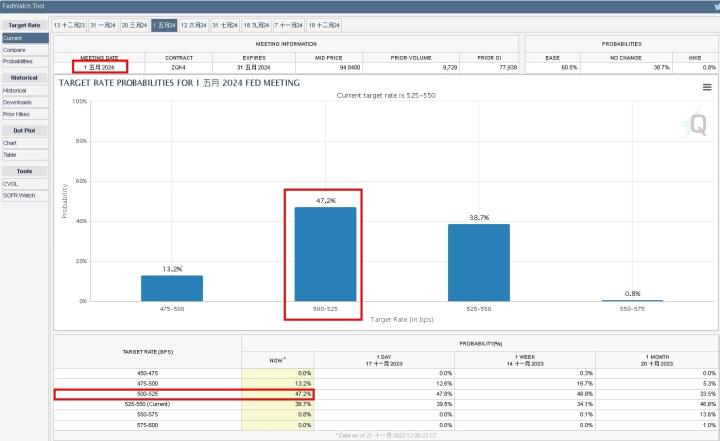
Task: Click the '1 WEEK 14 十一月 2023' column header
Action: pos(525,360)
